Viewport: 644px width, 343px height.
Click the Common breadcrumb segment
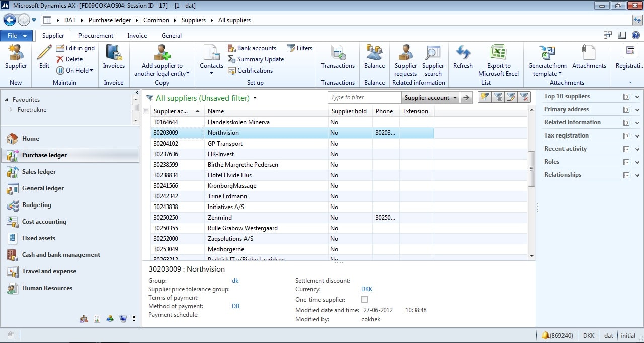[156, 20]
